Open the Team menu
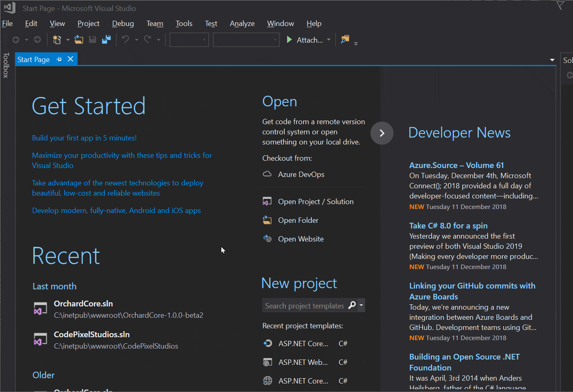Viewport: 573px width, 392px height. (x=155, y=23)
